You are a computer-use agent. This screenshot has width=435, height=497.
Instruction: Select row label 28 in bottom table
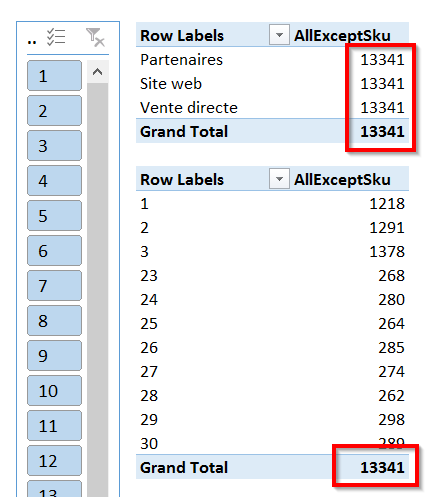[149, 396]
